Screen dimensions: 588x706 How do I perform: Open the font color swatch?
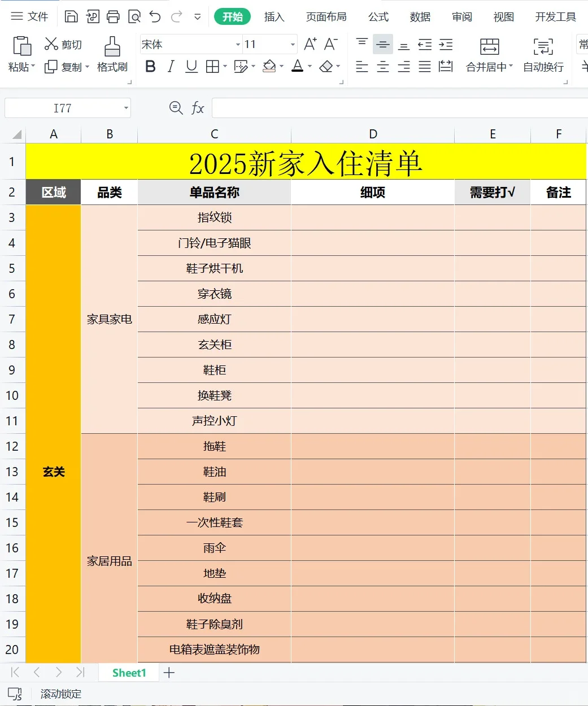click(x=297, y=67)
